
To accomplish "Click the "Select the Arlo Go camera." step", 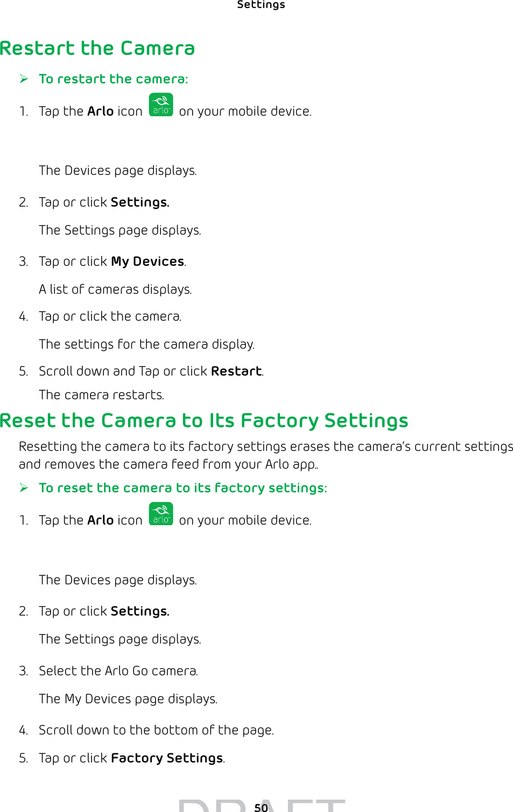I will click(118, 671).
